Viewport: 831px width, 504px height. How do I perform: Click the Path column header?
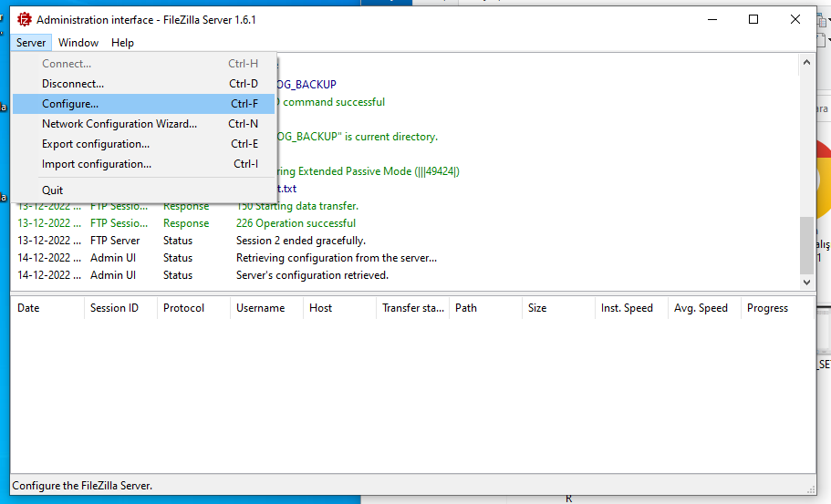point(486,308)
